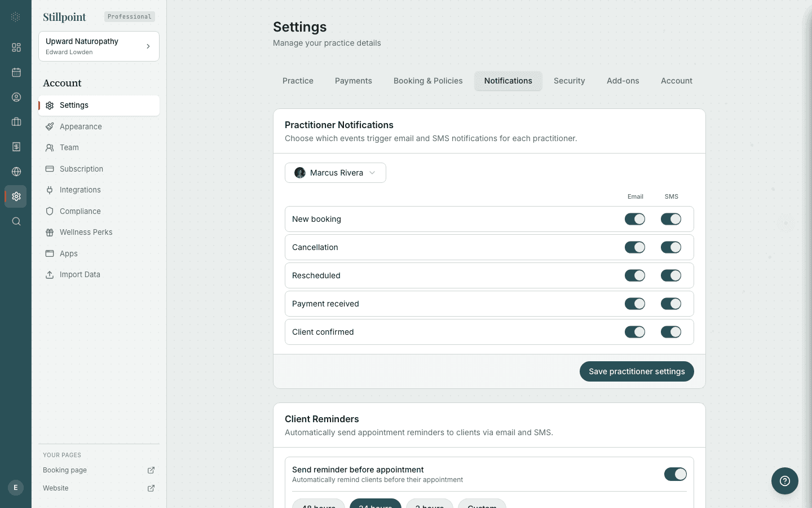Click the Client Reminders heading
This screenshot has width=812, height=508.
pos(322,419)
